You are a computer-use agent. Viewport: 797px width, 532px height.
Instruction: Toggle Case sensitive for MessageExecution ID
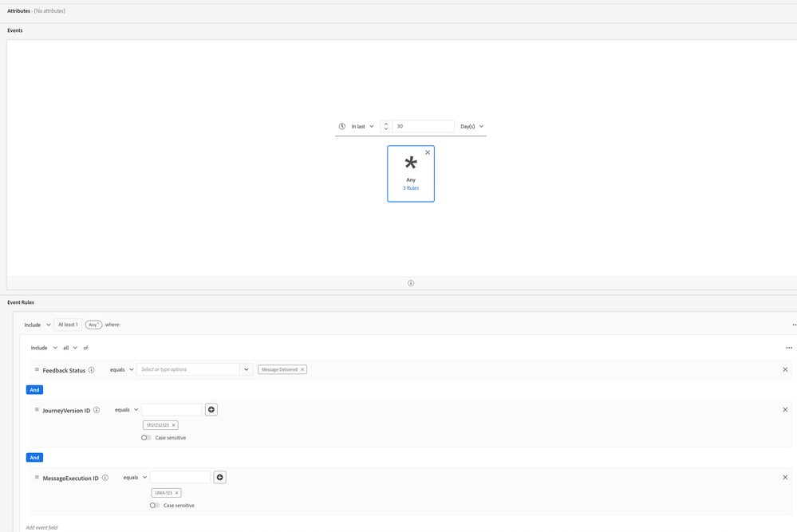[x=154, y=505]
